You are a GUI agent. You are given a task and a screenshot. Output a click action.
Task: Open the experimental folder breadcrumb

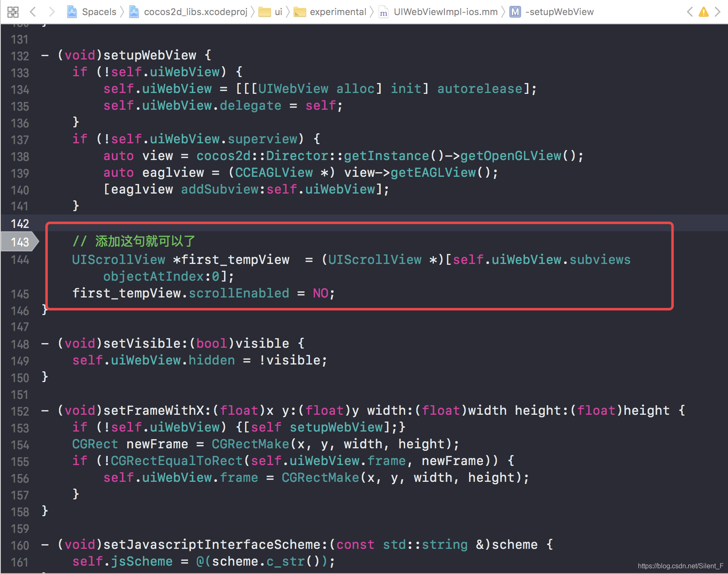(338, 12)
